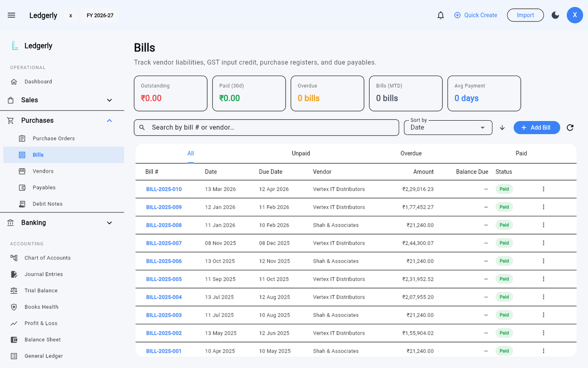Open bill BILL-2025-009

tap(164, 207)
